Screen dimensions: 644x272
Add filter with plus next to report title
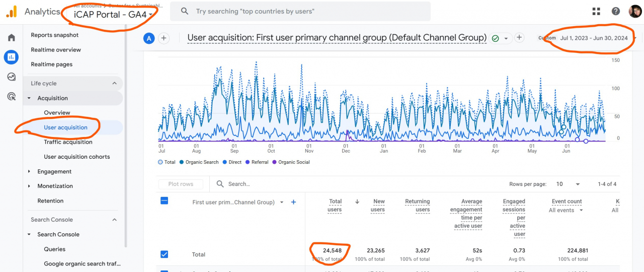[x=519, y=38]
